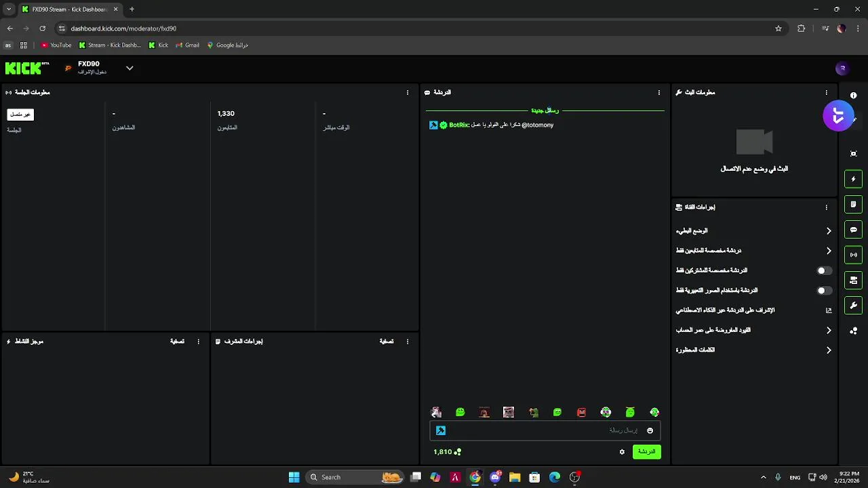Expand the banned words (الكلمات المحظورة) row arrow
The height and width of the screenshot is (488, 868).
point(829,350)
